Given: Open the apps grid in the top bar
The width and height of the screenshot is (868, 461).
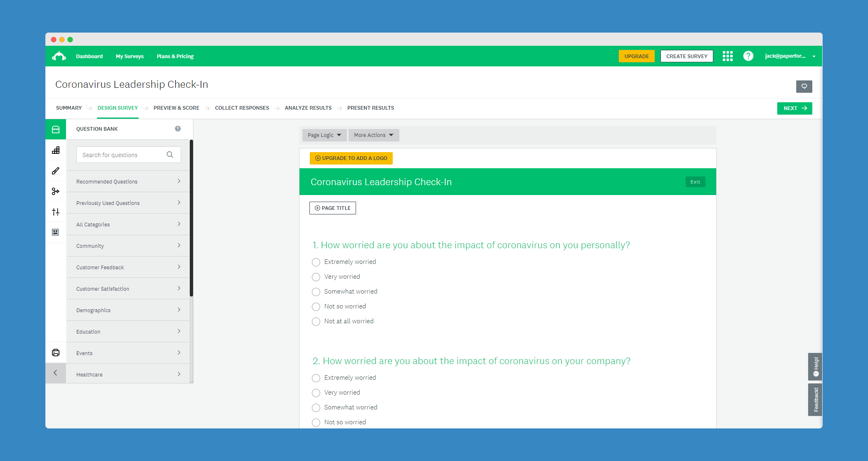Looking at the screenshot, I should [x=727, y=56].
